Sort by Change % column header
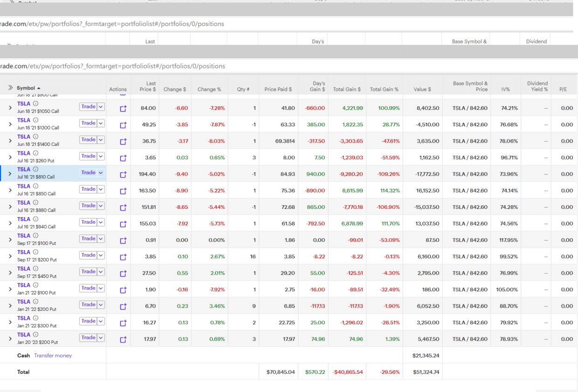 point(209,89)
